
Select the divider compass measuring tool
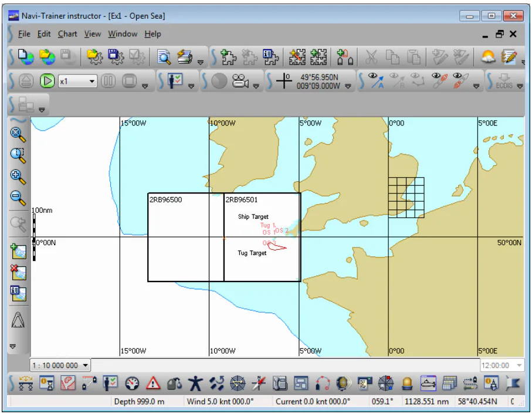[18, 320]
